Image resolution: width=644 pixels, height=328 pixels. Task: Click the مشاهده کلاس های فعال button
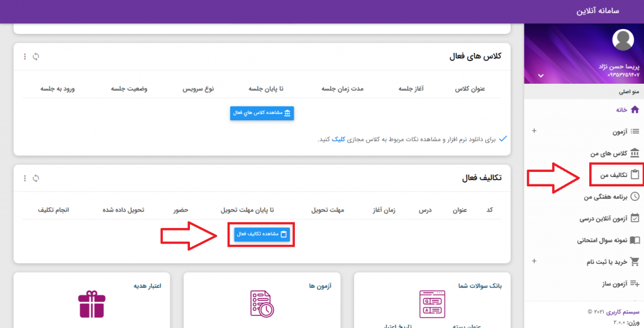point(262,113)
